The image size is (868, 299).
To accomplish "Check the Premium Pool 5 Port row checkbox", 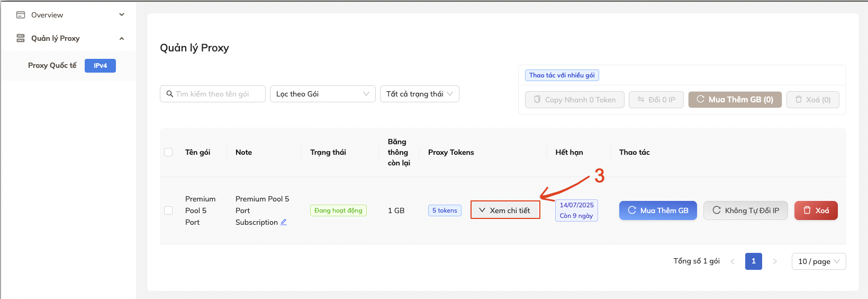I will pos(168,210).
